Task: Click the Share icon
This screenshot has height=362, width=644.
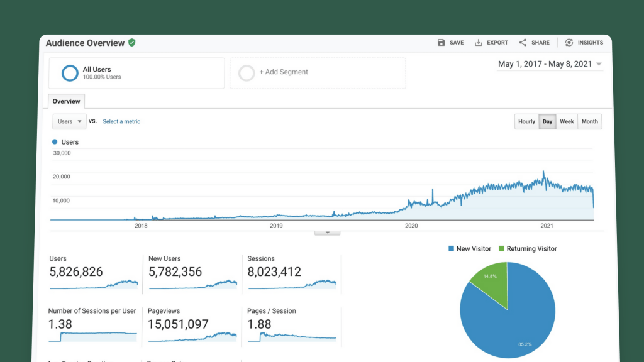Action: click(x=523, y=43)
